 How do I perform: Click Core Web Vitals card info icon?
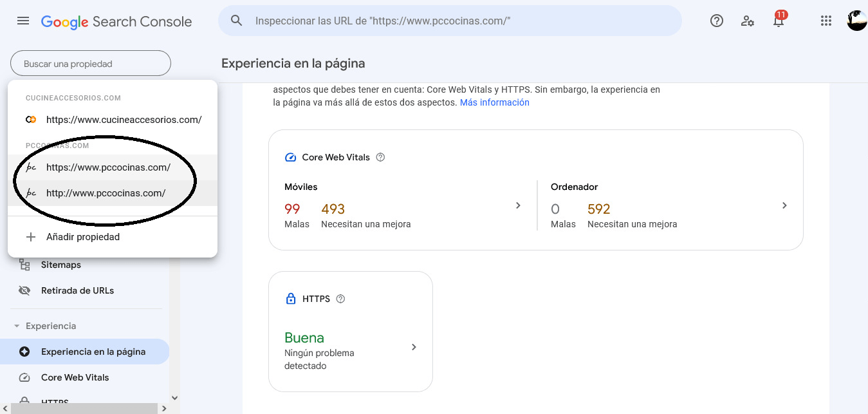point(380,157)
